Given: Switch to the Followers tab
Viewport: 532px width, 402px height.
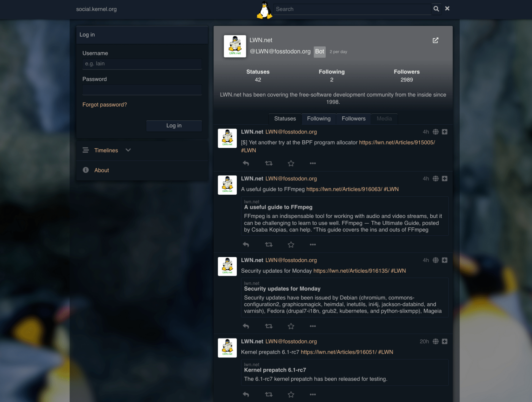Looking at the screenshot, I should point(353,119).
